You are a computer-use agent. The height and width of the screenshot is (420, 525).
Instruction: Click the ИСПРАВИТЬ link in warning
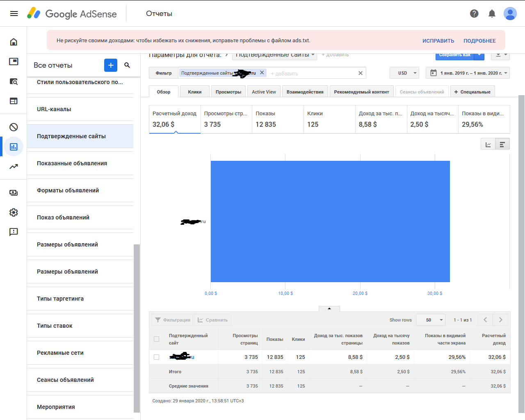pos(438,41)
